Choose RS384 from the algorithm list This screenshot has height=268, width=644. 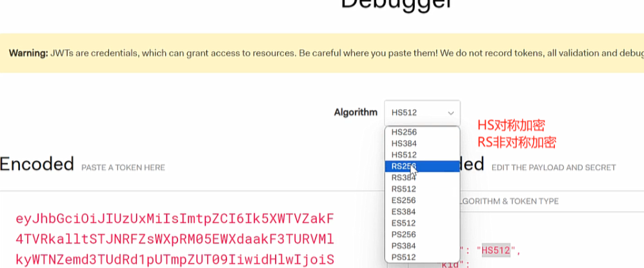coord(403,178)
